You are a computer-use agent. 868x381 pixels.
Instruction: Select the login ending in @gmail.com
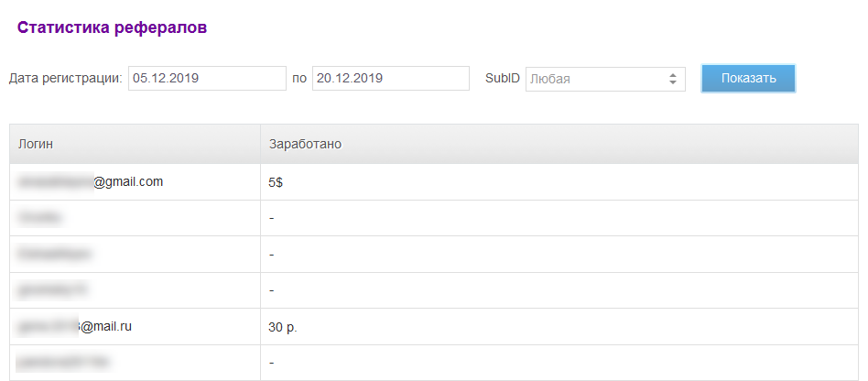(x=91, y=181)
